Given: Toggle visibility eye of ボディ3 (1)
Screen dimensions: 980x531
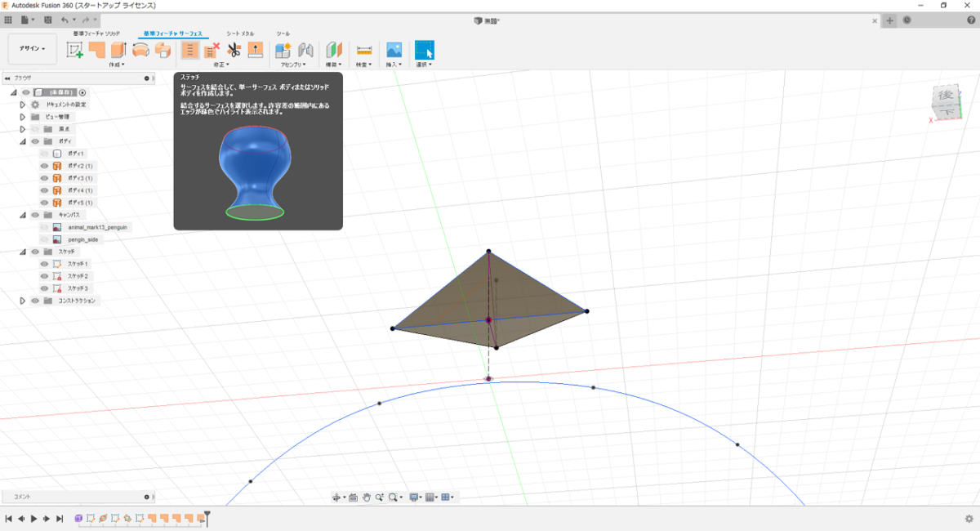Looking at the screenshot, I should point(44,178).
